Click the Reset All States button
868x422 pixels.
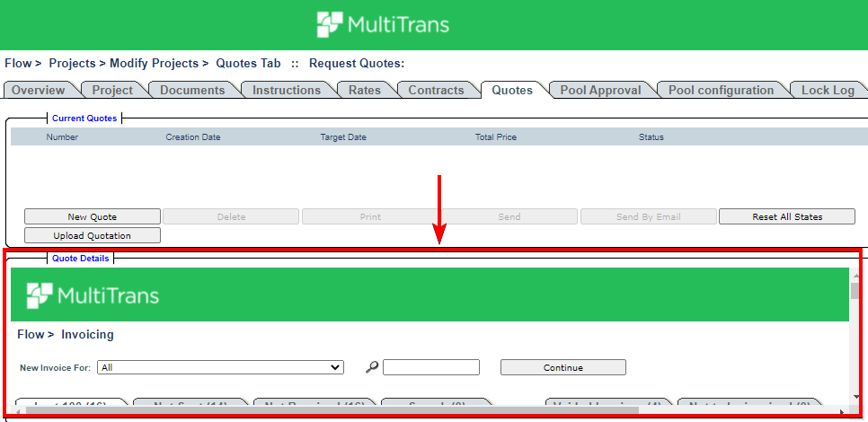(787, 216)
